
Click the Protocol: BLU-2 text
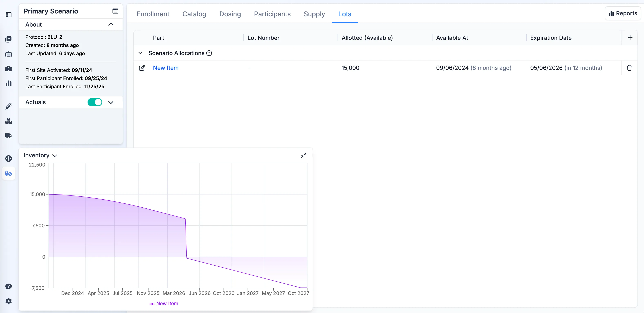[x=44, y=37]
